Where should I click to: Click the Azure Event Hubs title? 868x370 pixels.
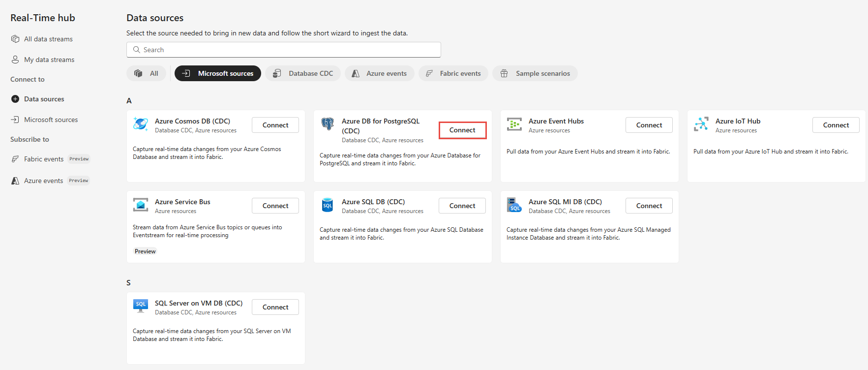pos(556,121)
